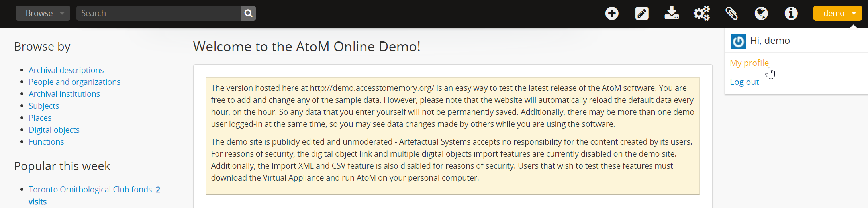Choose Log out from user menu

[744, 82]
